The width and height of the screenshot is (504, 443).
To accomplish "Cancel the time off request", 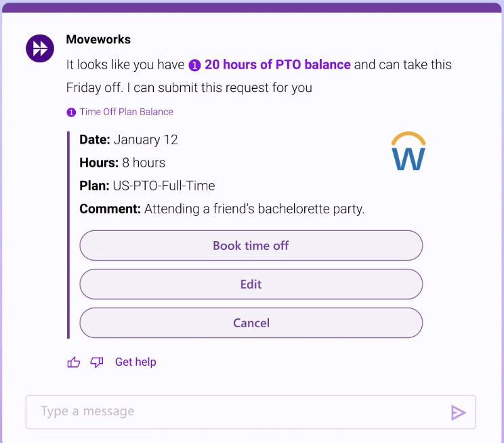I will coord(251,322).
